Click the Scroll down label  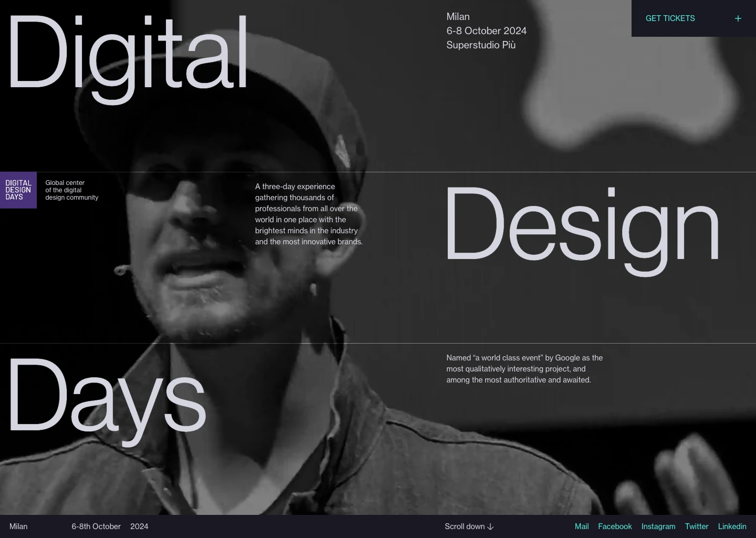[465, 526]
